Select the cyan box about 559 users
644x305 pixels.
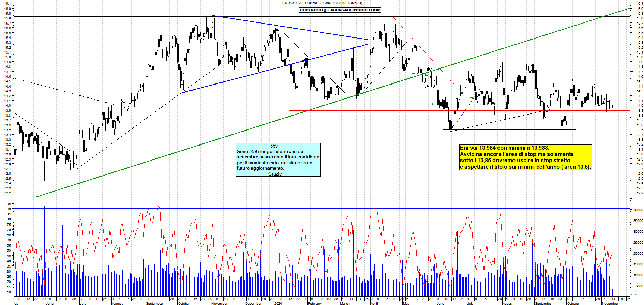(x=278, y=160)
